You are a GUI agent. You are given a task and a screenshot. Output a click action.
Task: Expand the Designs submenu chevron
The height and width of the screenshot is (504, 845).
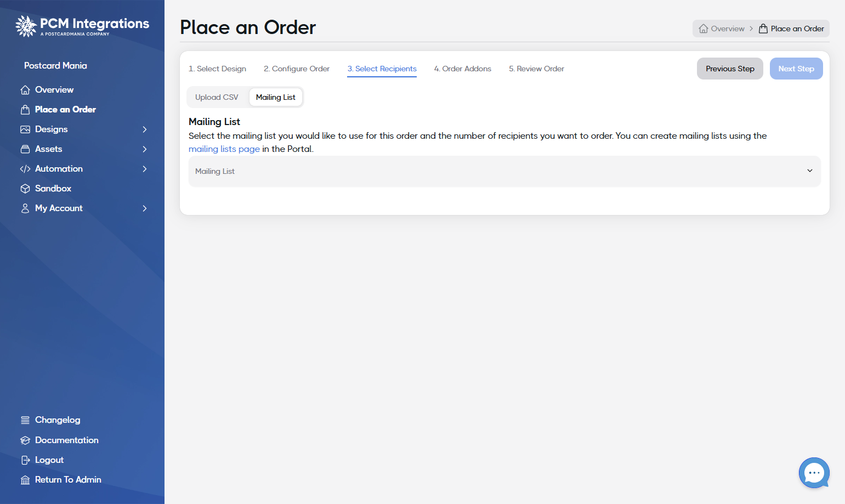coord(145,129)
